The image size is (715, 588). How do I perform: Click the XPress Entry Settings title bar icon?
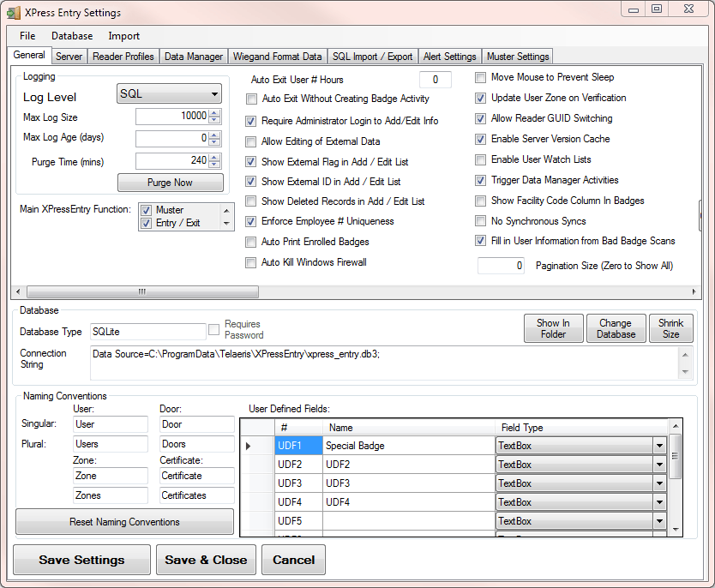coord(13,13)
